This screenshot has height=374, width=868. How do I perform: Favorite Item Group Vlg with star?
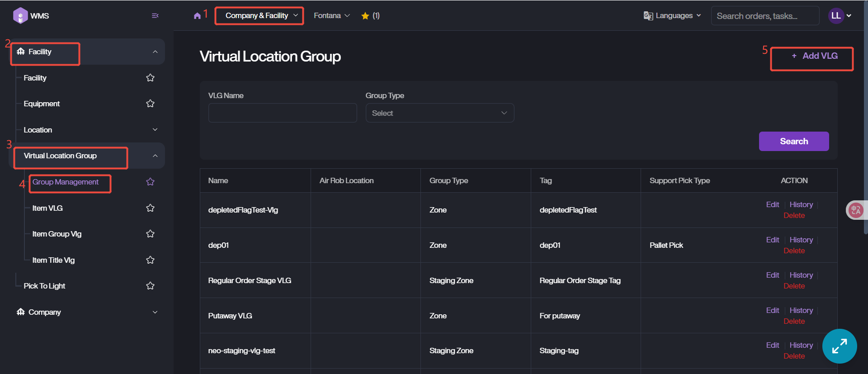coord(151,234)
